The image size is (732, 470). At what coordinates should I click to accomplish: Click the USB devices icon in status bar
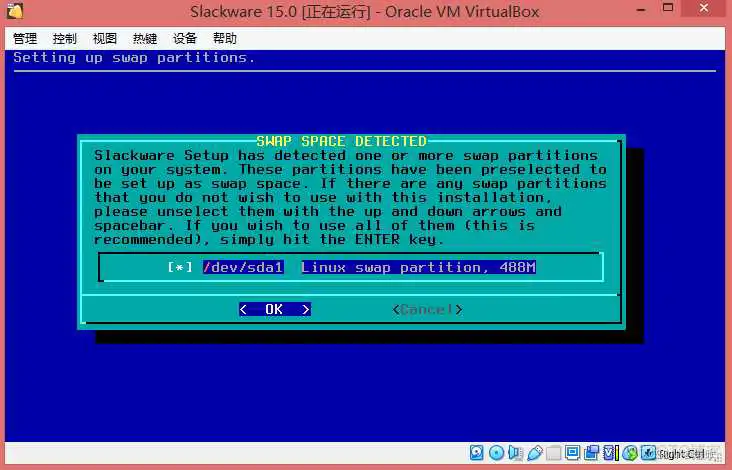pyautogui.click(x=535, y=453)
